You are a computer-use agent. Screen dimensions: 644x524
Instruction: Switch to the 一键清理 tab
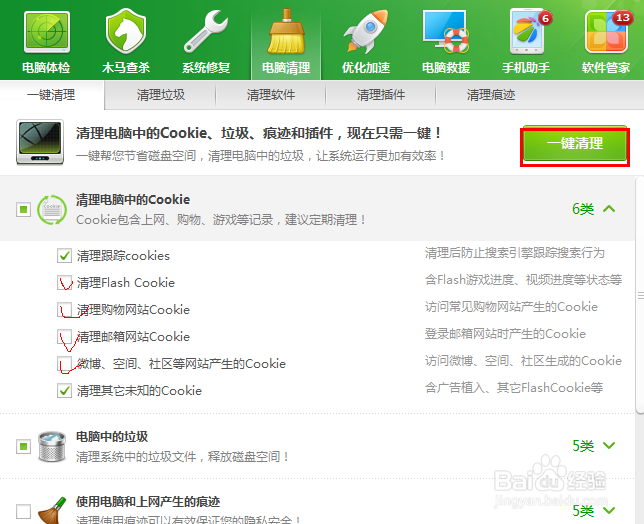point(51,95)
